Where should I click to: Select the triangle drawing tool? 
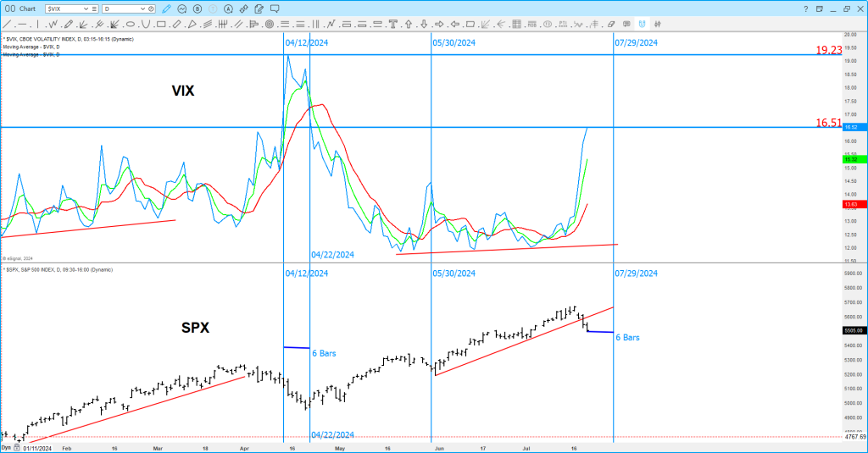pos(192,25)
